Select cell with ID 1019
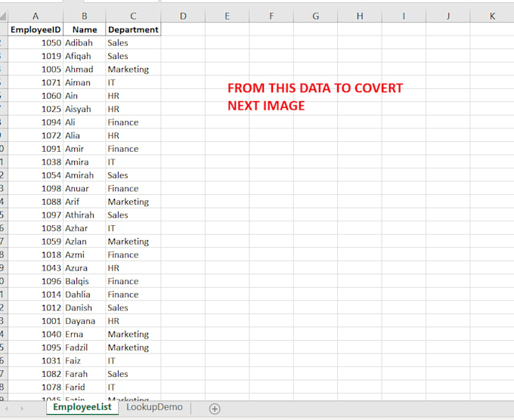This screenshot has height=420, width=514. (36, 56)
